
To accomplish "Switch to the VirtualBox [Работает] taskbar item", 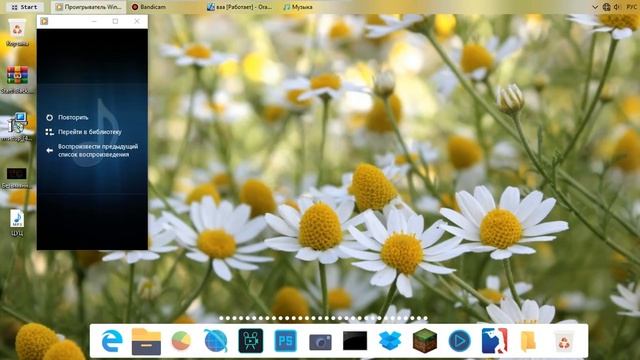I will pos(240,7).
